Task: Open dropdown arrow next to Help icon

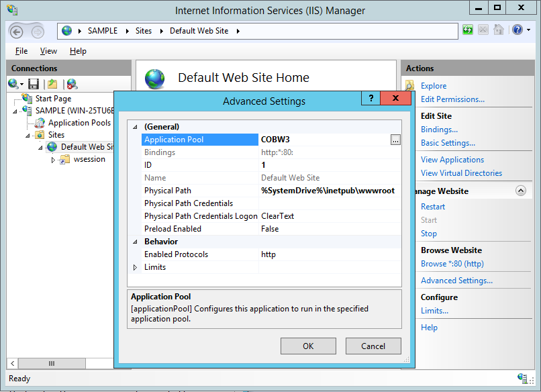Action: pos(528,30)
